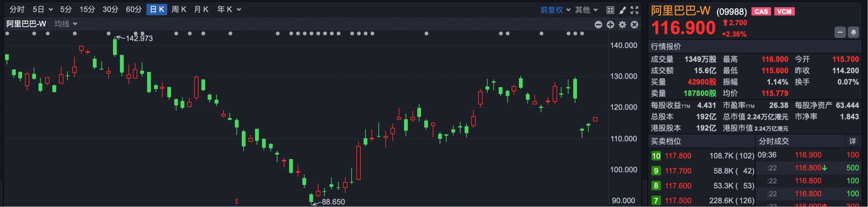The height and width of the screenshot is (207, 868).
Task: Click the 卖量 value 187800股
Action: [700, 93]
